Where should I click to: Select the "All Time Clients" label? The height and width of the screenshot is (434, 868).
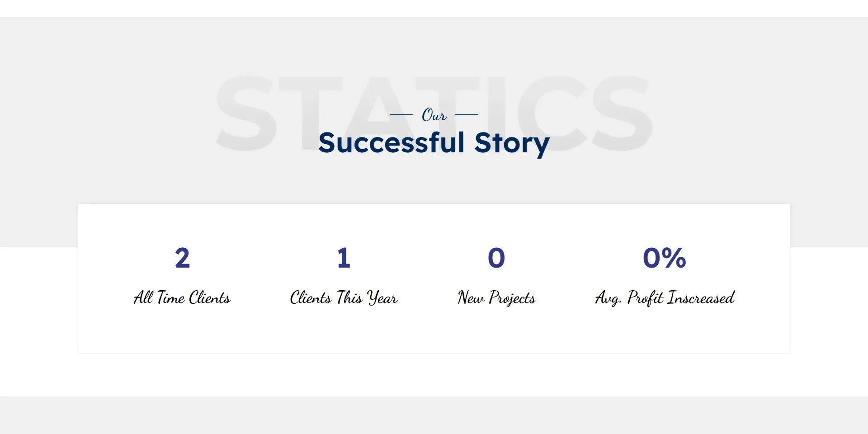point(182,298)
